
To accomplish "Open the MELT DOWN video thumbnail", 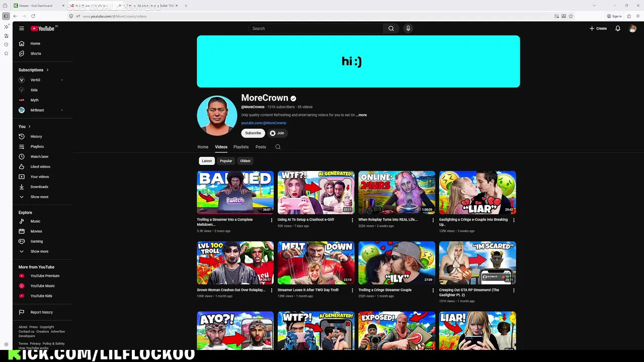I will tap(316, 263).
